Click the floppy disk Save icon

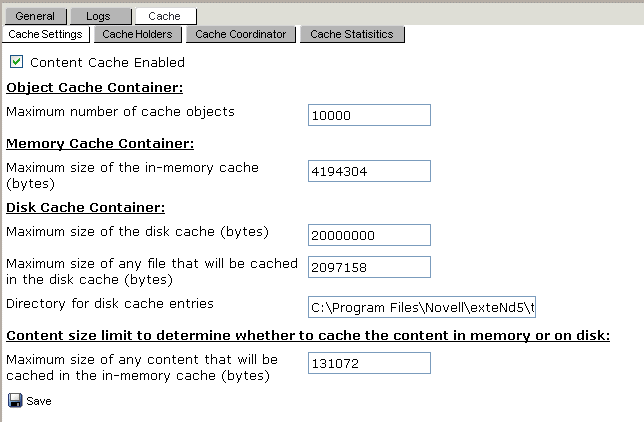[15, 401]
